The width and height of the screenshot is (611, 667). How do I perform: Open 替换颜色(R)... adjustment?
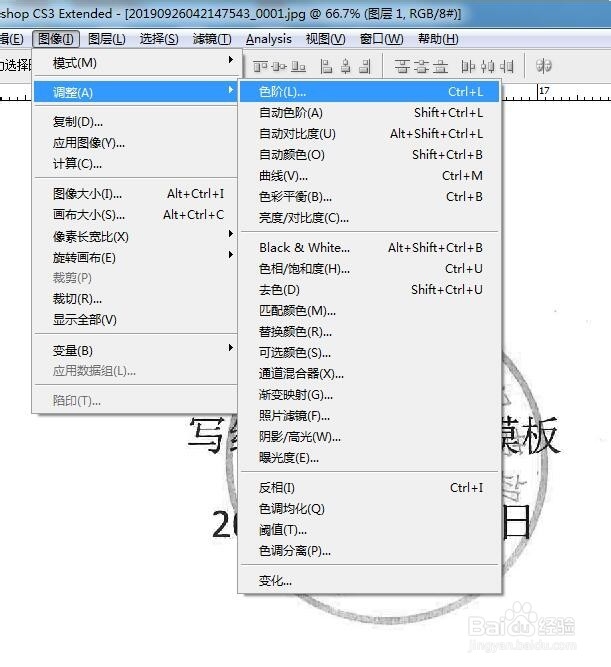tap(369, 331)
